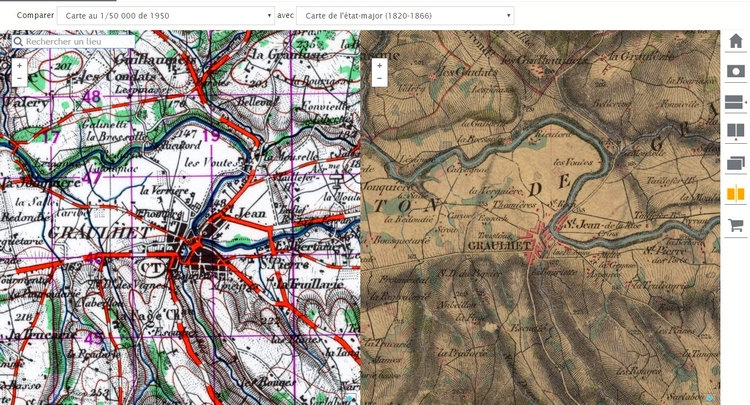Switch to vertical double map icon
This screenshot has height=405, width=750.
(x=736, y=130)
